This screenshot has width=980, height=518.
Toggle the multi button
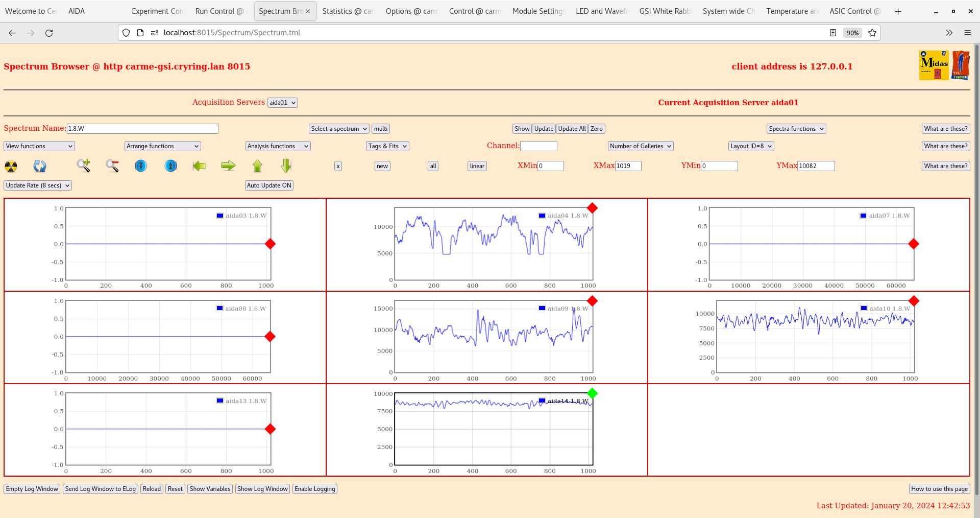coord(381,129)
